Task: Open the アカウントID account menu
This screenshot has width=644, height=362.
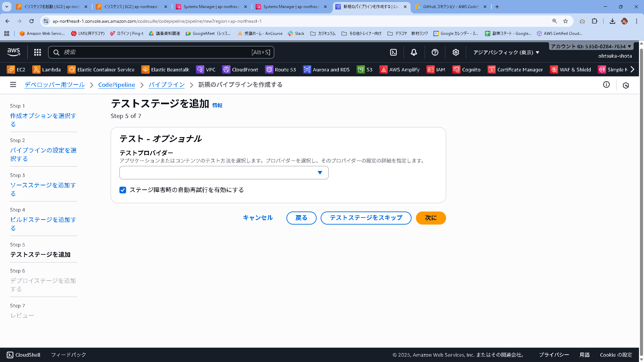Action: tap(590, 46)
